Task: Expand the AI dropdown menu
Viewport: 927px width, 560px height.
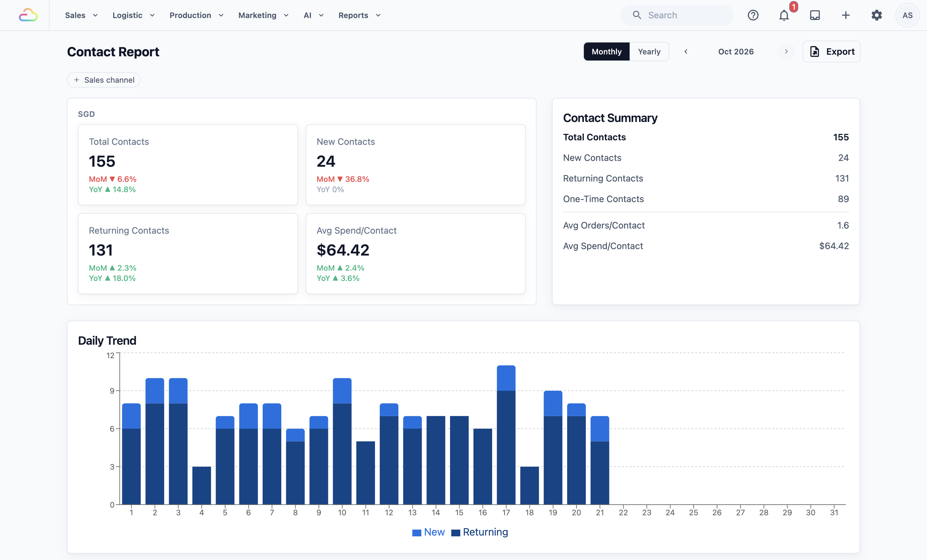Action: pyautogui.click(x=314, y=15)
